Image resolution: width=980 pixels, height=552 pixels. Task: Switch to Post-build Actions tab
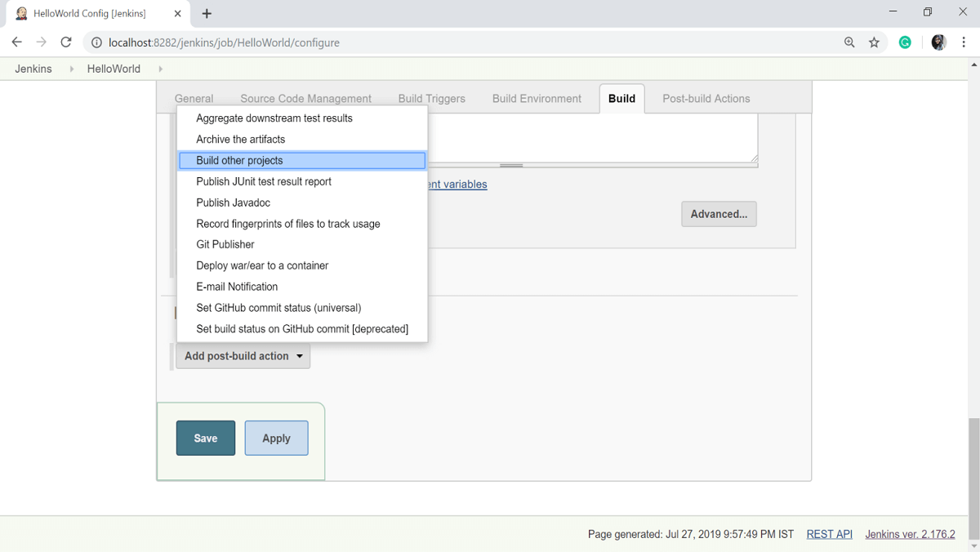coord(706,99)
